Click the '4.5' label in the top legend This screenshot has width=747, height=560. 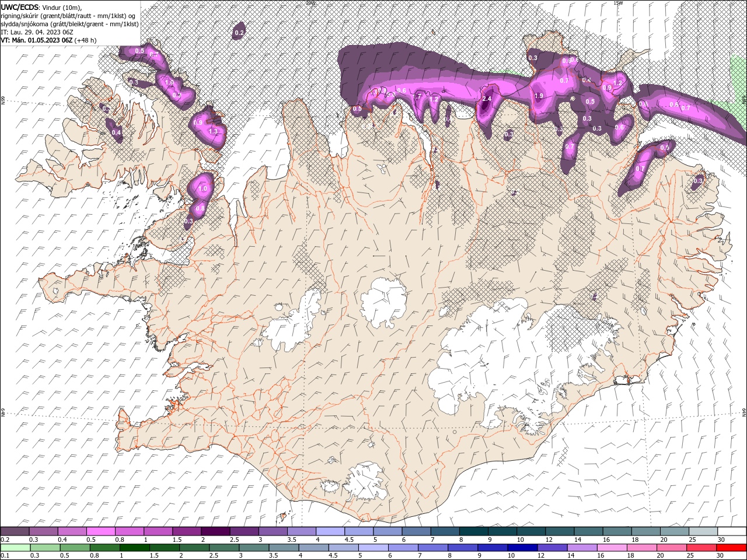(349, 540)
